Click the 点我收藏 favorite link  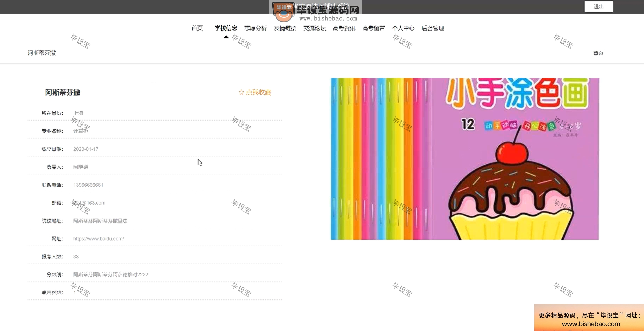click(x=255, y=93)
